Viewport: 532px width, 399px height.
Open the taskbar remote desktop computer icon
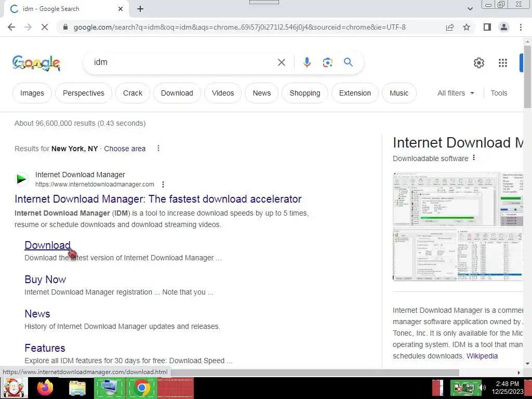[x=109, y=388]
